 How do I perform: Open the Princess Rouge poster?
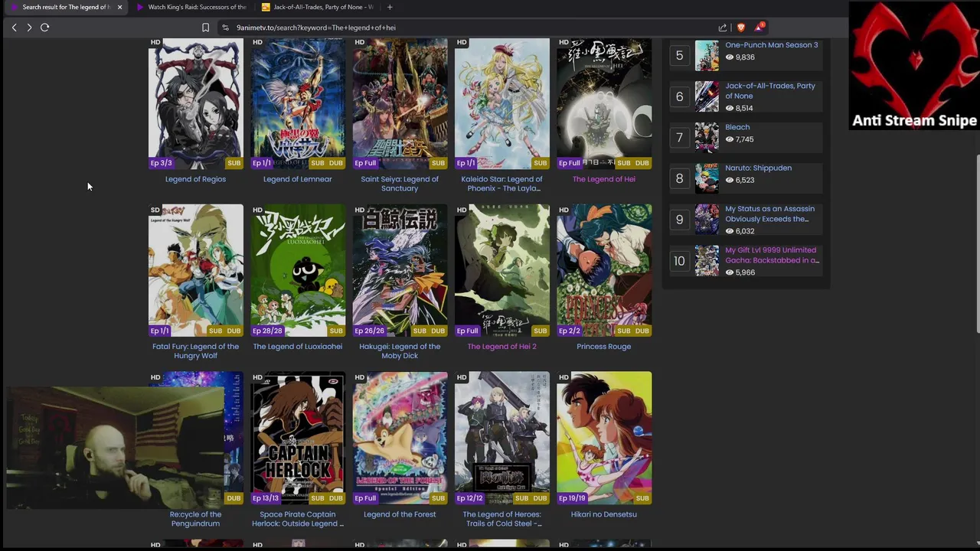click(x=604, y=270)
